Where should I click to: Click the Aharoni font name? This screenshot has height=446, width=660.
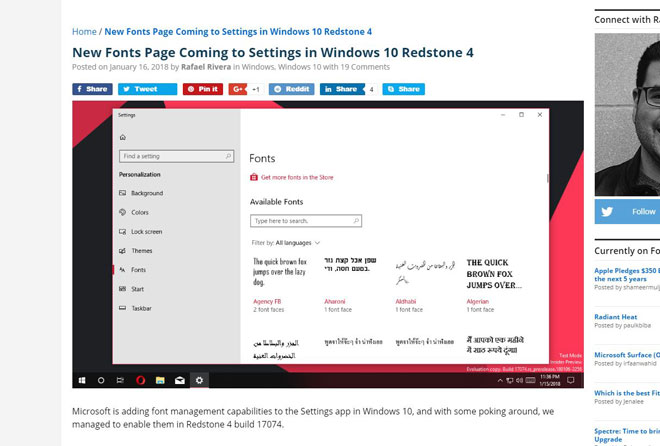tap(335, 301)
